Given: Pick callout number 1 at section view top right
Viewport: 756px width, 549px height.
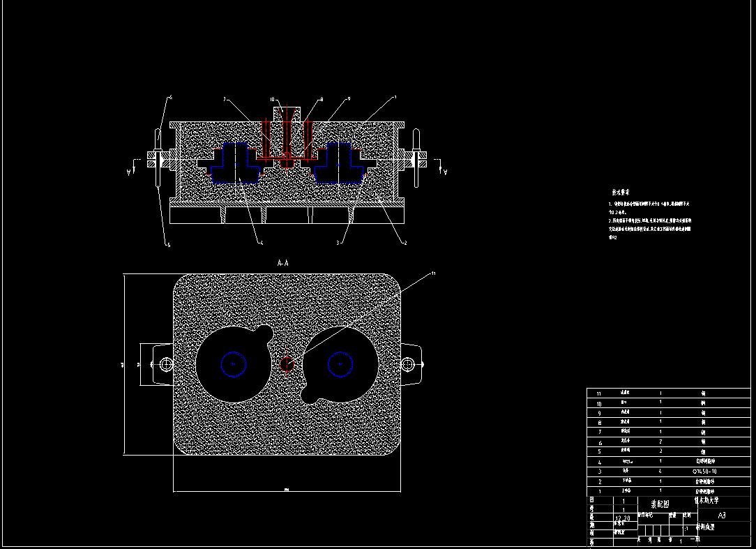Looking at the screenshot, I should tap(395, 98).
